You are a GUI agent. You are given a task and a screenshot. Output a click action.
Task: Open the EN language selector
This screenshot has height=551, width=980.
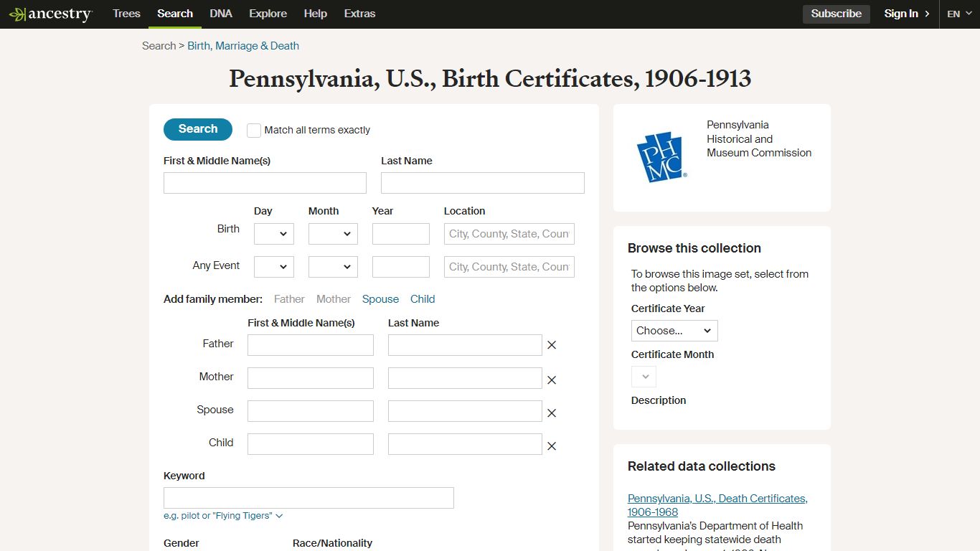coord(959,14)
